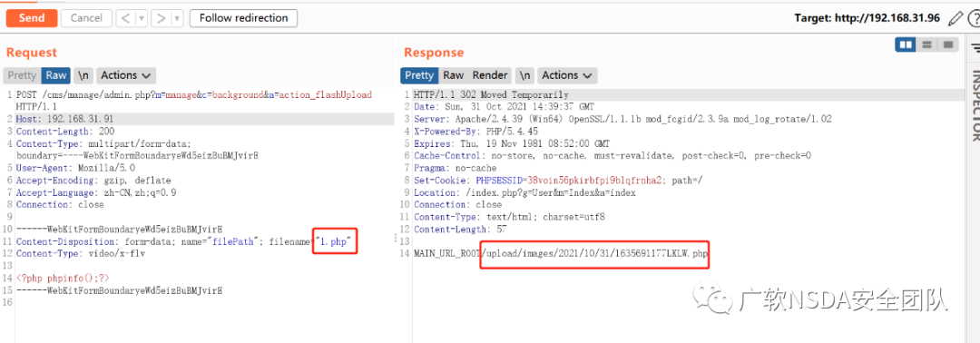
Task: Click Set-Cookie PHPSESSID header line
Action: click(x=558, y=180)
